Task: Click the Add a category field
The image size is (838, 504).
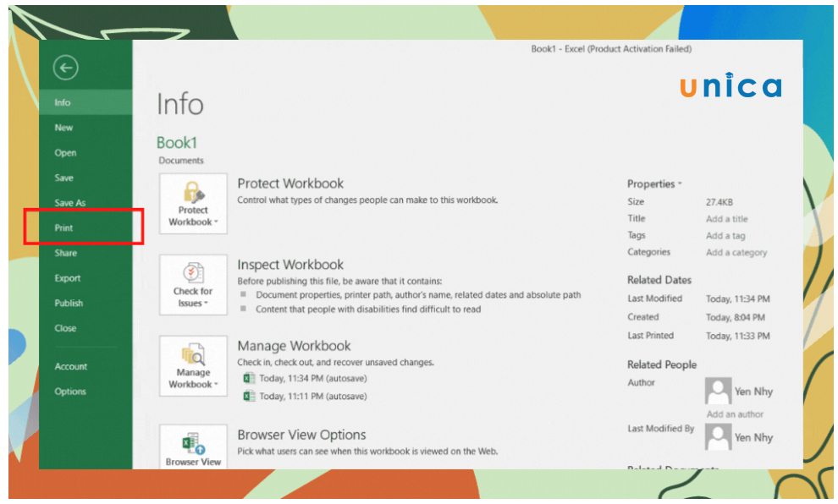Action: point(736,253)
